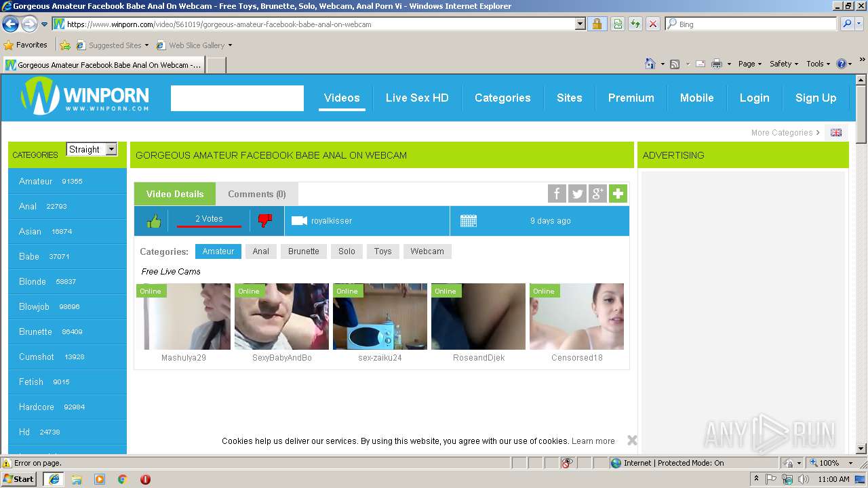This screenshot has width=868, height=488.
Task: Close the cookies notice banner
Action: [632, 441]
